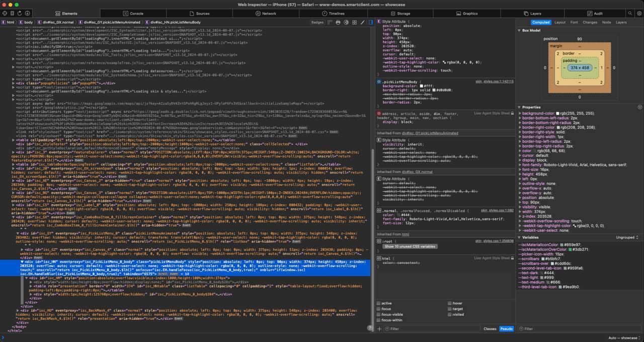
Task: Open the Ungrouped variables dropdown
Action: 627,237
